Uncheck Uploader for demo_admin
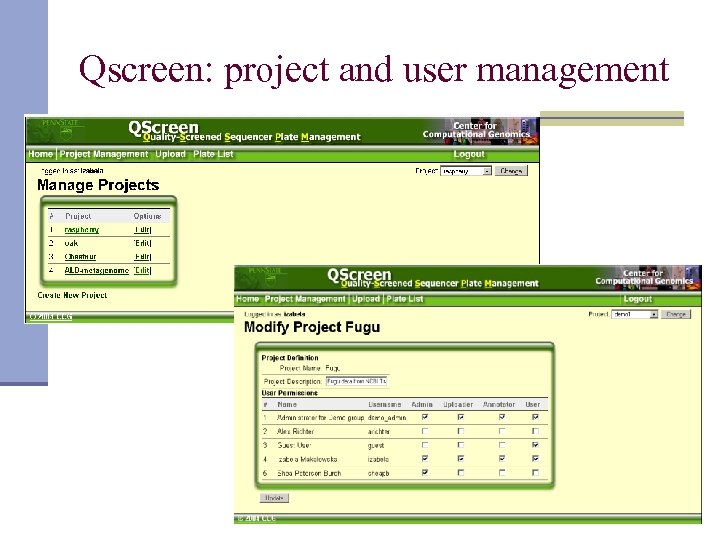 click(x=461, y=417)
